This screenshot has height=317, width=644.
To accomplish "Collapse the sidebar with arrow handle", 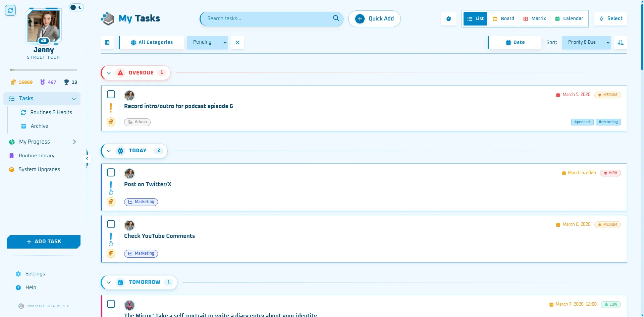I will tap(87, 159).
